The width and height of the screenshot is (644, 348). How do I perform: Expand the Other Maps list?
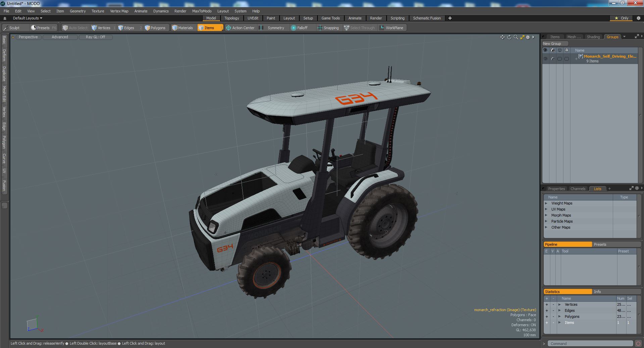click(x=546, y=228)
